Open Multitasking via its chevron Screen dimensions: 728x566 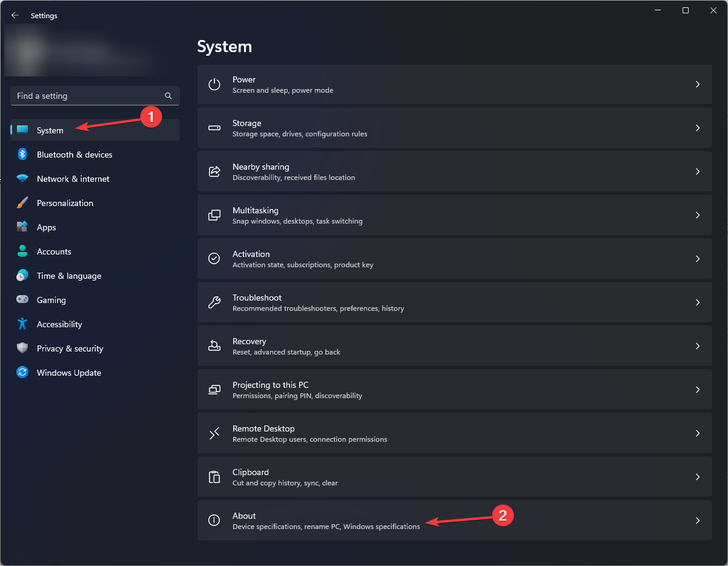pyautogui.click(x=698, y=216)
